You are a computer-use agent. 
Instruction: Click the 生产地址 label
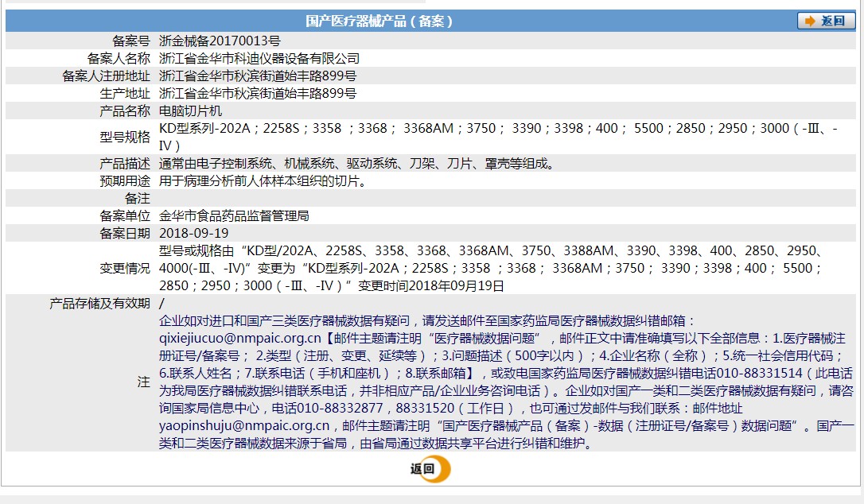[x=125, y=94]
